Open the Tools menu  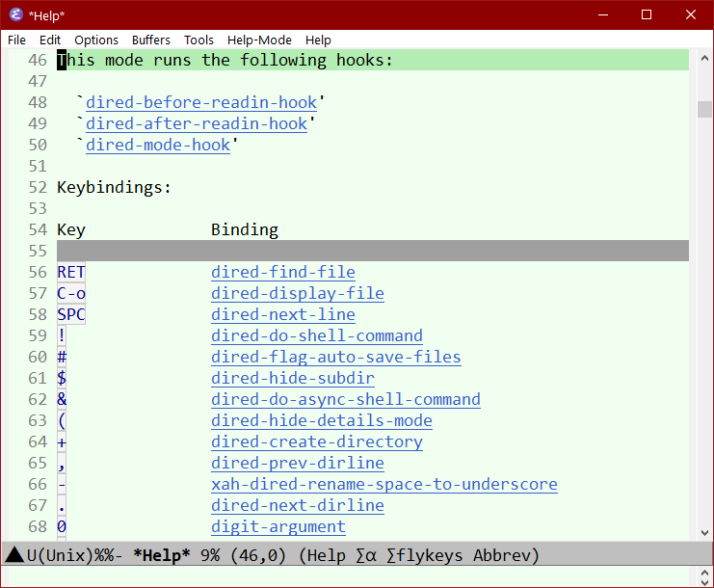click(198, 40)
